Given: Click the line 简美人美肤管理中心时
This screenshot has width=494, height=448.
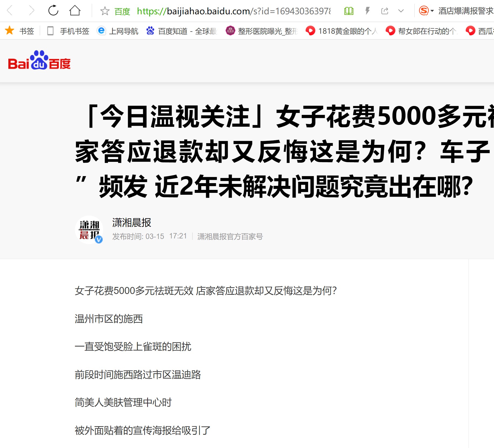Looking at the screenshot, I should (123, 402).
